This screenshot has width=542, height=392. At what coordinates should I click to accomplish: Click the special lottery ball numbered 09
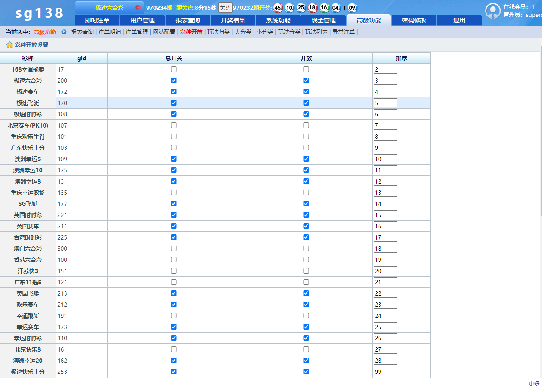click(x=352, y=8)
